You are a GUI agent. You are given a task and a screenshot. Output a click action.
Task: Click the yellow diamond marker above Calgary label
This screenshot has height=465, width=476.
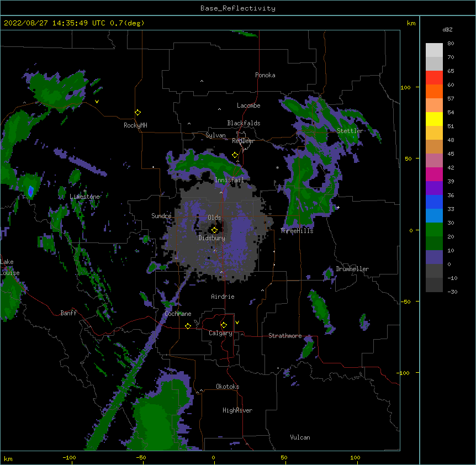pos(224,325)
